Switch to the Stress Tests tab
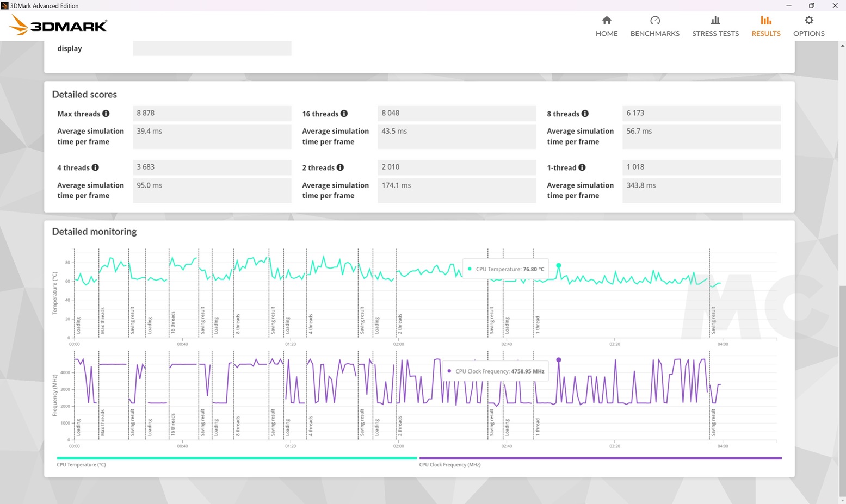This screenshot has width=846, height=504. pos(715,26)
